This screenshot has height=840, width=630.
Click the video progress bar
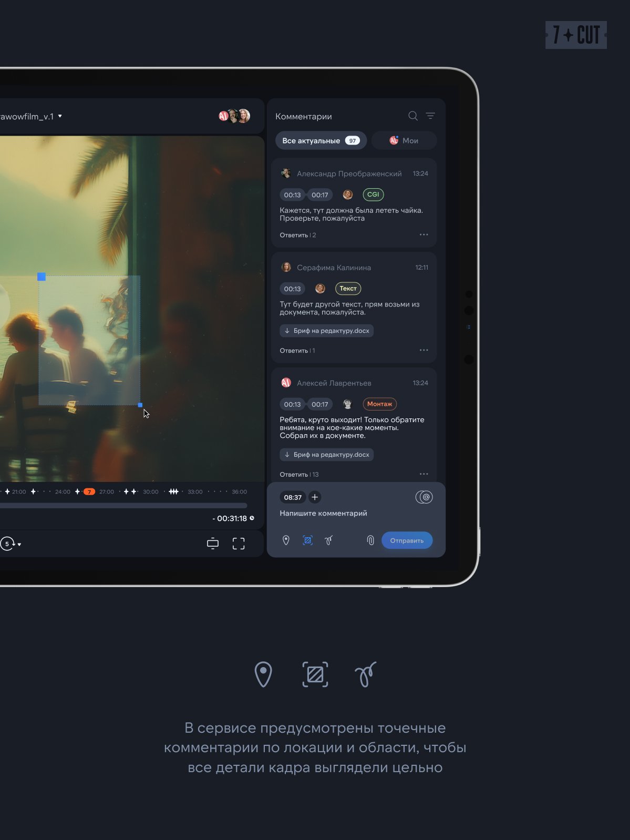(x=123, y=506)
